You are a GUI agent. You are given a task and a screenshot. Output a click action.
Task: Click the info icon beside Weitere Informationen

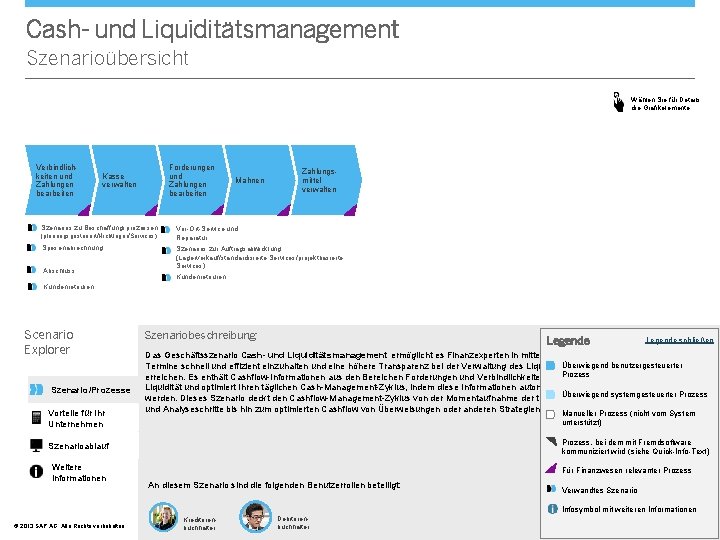36,472
